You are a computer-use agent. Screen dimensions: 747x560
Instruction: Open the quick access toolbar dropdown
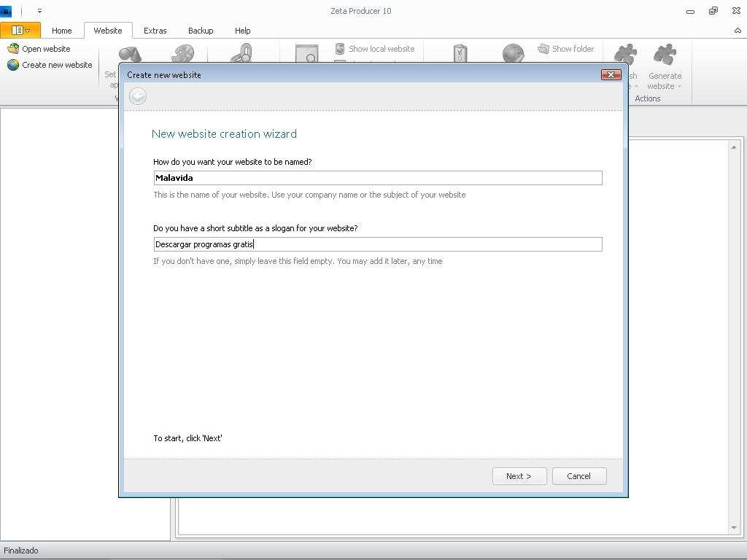tap(39, 10)
